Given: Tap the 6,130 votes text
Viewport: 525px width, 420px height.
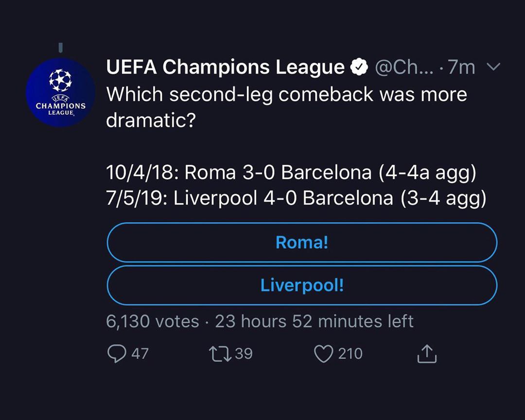Looking at the screenshot, I should point(153,321).
